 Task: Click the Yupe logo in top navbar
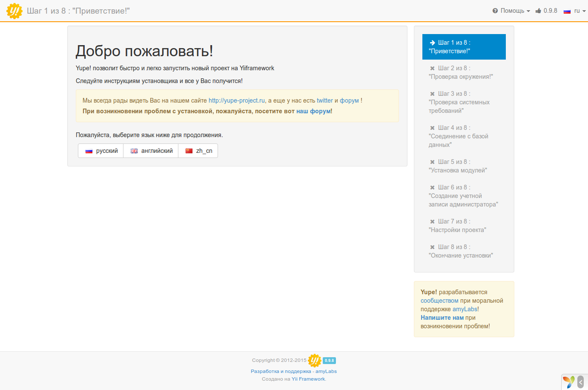[14, 11]
